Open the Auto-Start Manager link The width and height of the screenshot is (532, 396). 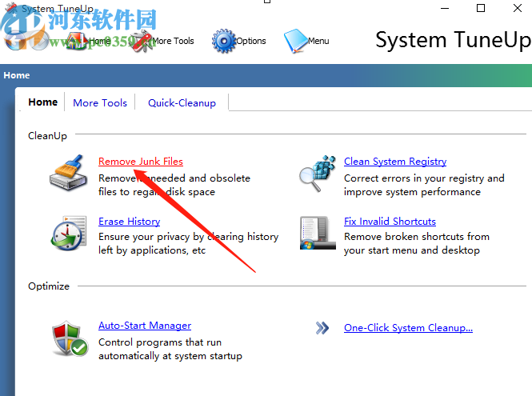tap(145, 326)
